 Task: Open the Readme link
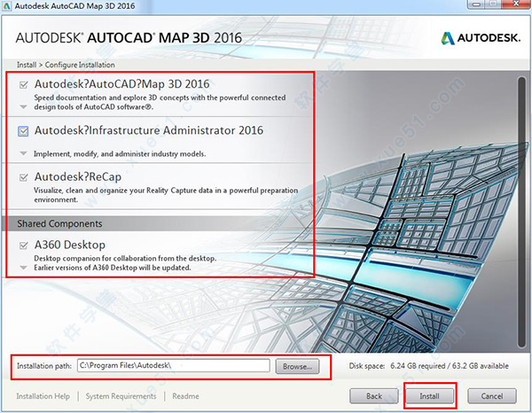coord(185,396)
